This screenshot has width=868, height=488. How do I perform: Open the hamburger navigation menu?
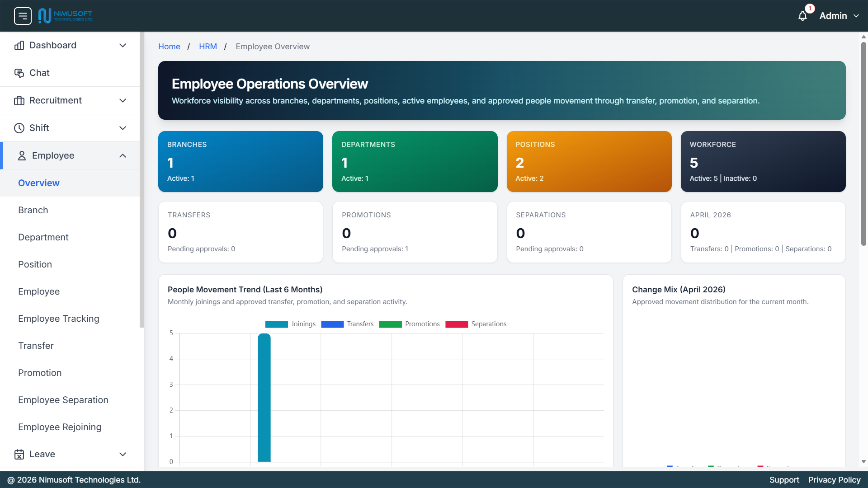[23, 15]
